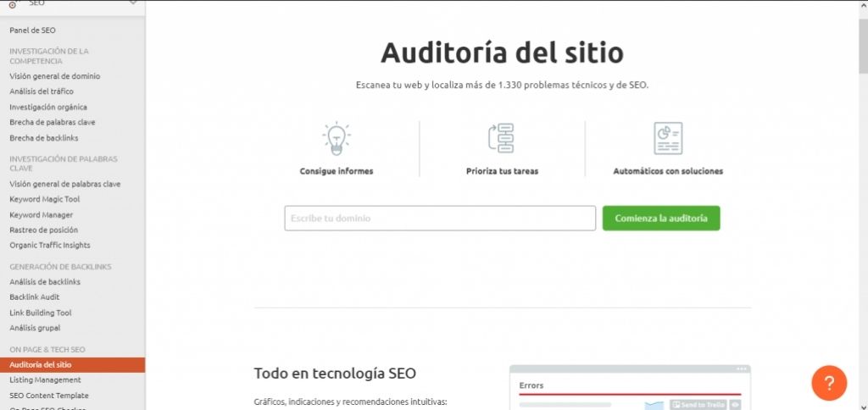This screenshot has width=868, height=410.
Task: Go to 'Rastreo de posición'
Action: click(x=44, y=230)
